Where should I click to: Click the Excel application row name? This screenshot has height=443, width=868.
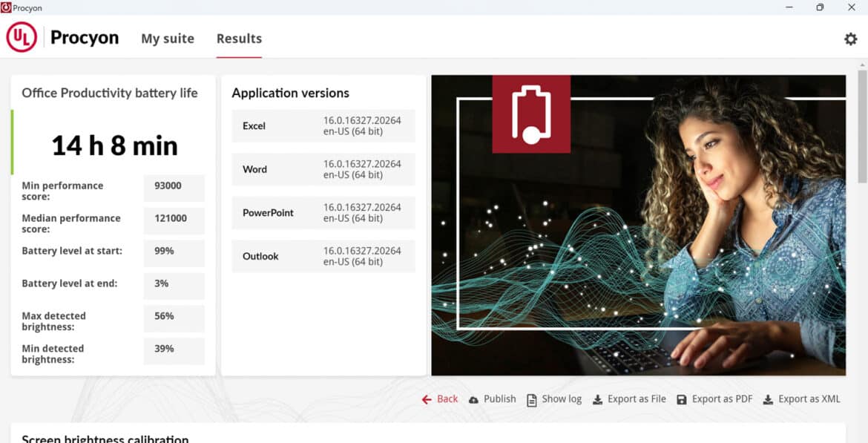pyautogui.click(x=254, y=125)
